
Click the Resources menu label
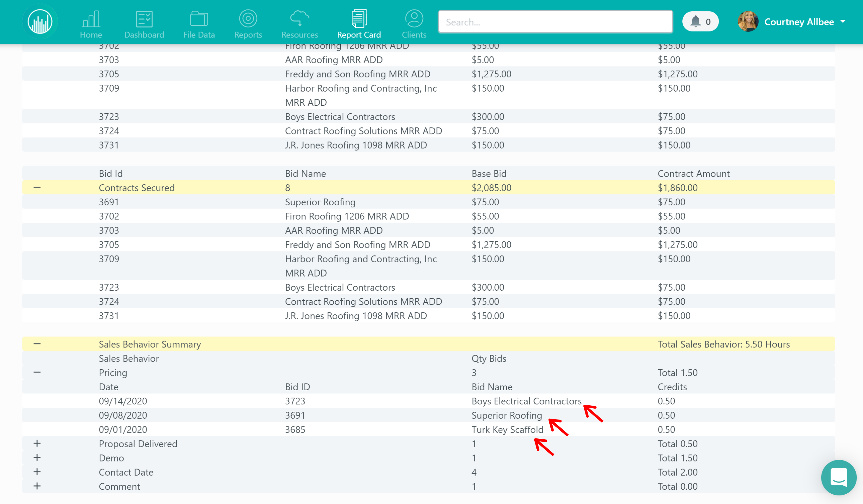coord(300,35)
